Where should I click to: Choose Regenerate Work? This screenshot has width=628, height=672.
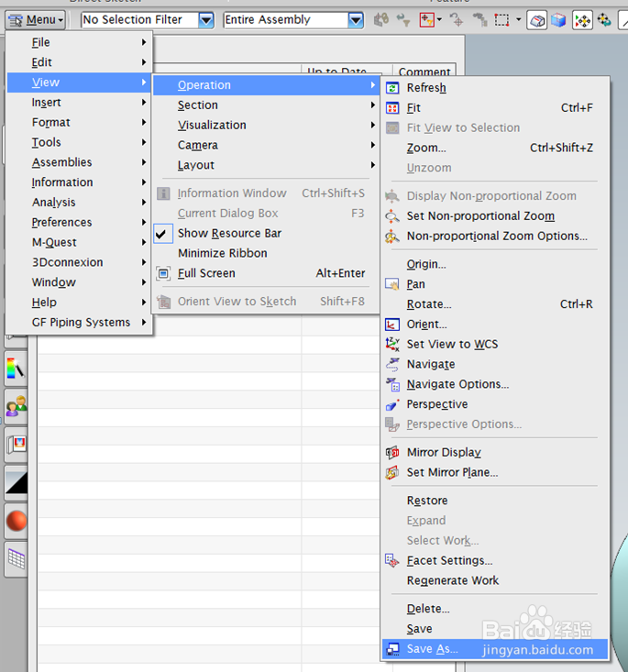tap(495, 580)
